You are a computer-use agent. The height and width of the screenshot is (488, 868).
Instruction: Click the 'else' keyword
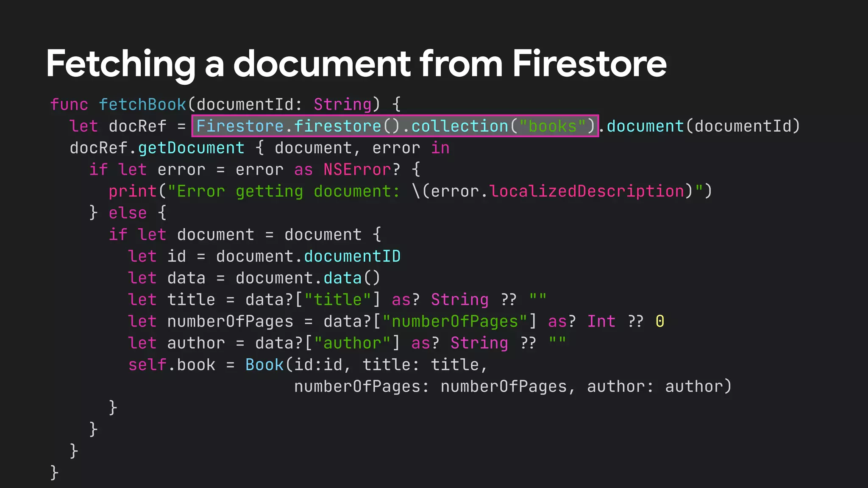point(128,213)
